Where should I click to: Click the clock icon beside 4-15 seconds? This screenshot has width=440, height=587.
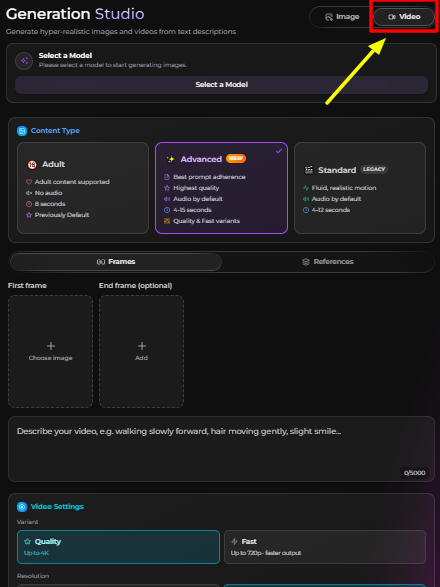[167, 210]
